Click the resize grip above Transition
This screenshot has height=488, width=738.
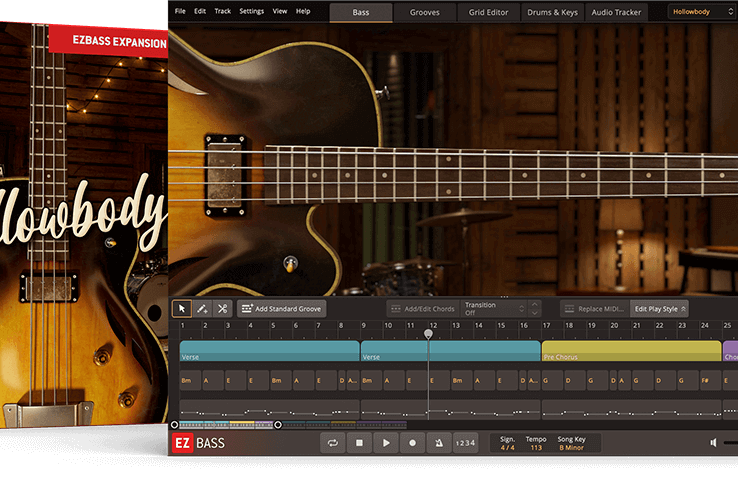click(x=504, y=297)
